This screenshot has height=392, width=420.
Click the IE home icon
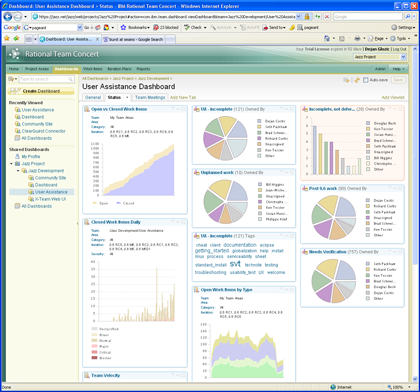point(327,39)
